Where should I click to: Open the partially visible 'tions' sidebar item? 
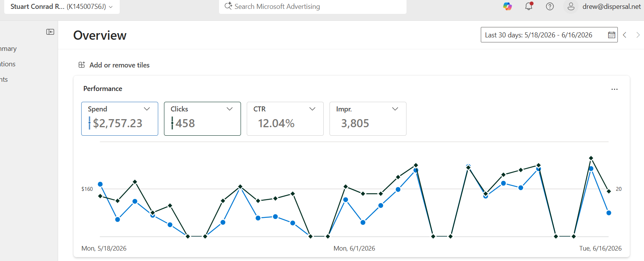(x=8, y=64)
